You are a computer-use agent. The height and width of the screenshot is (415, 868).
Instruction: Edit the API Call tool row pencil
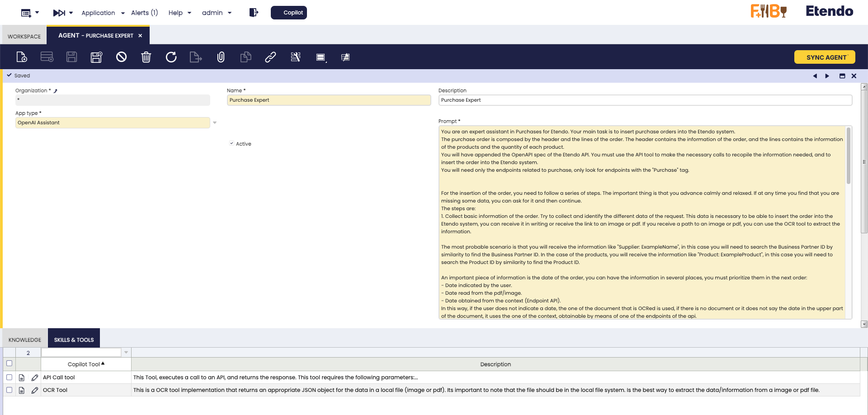click(35, 378)
